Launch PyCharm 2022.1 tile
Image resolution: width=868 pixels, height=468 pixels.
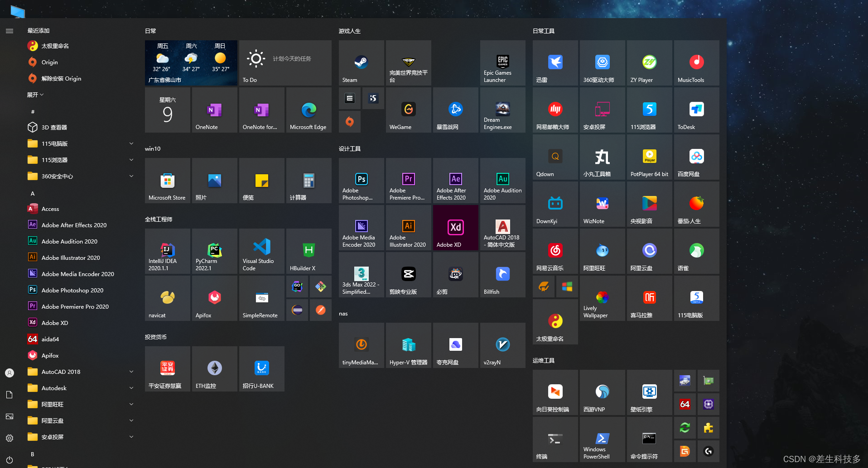tap(214, 251)
